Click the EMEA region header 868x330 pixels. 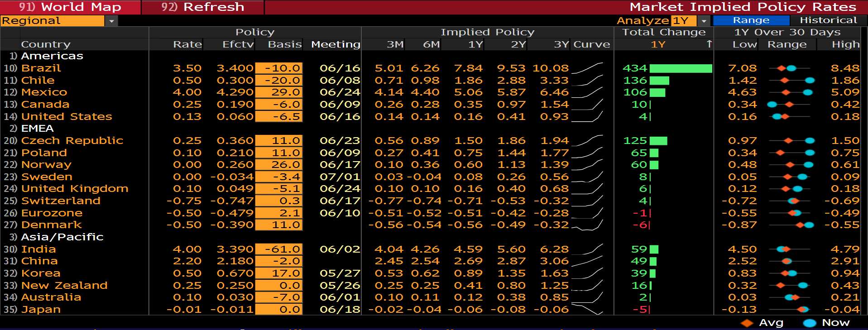(x=37, y=129)
